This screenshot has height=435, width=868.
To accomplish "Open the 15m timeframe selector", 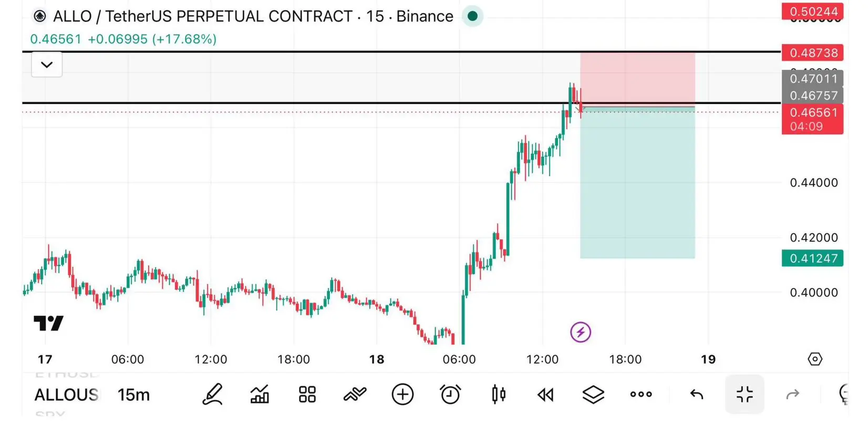I will (x=133, y=395).
